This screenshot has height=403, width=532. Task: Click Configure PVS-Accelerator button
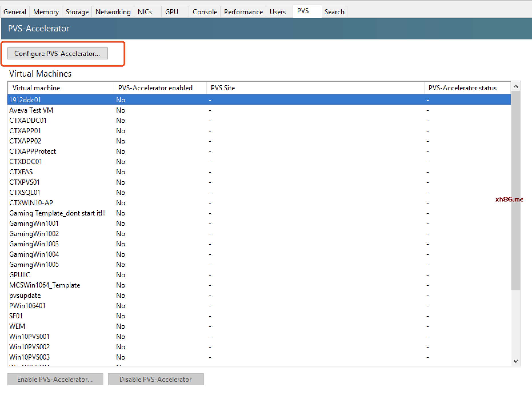57,53
